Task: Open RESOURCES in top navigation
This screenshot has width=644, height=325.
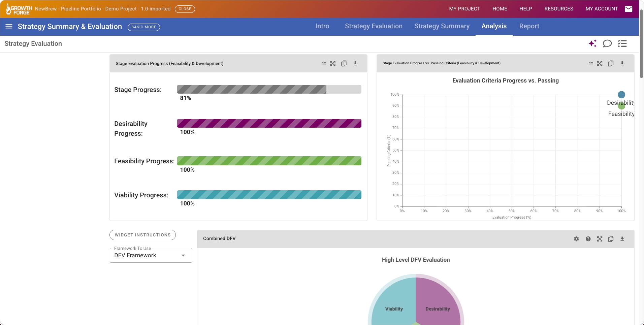Action: click(x=559, y=9)
